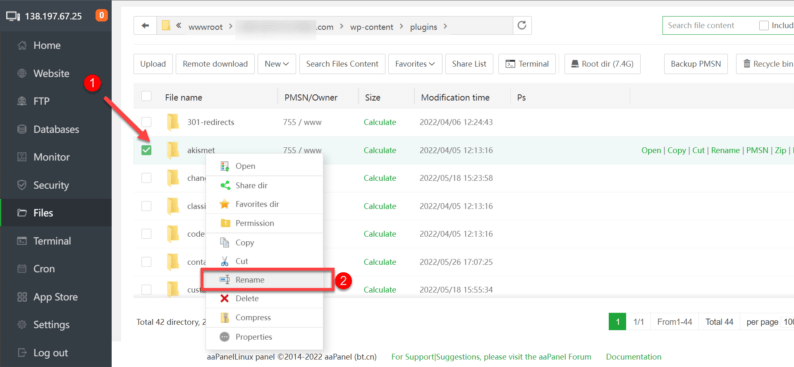Open the Root dir (7.4G) button
Viewport: 794px width, 367px height.
coord(602,64)
